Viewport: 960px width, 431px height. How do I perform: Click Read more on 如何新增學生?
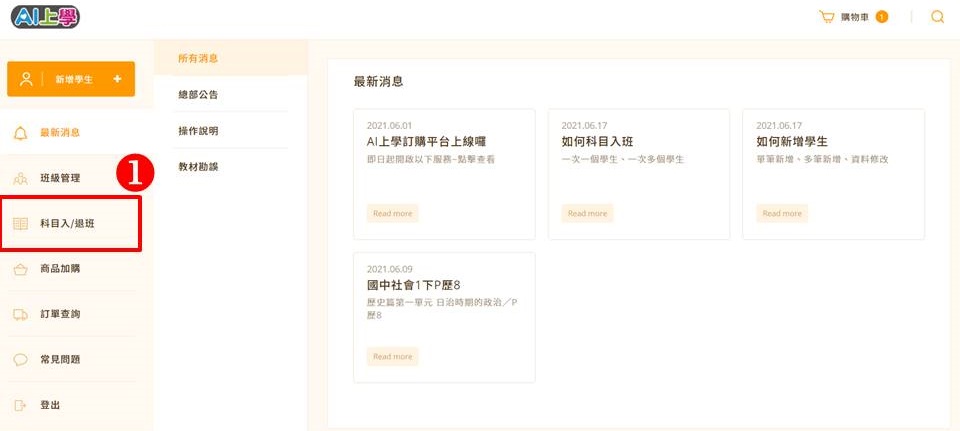tap(782, 213)
